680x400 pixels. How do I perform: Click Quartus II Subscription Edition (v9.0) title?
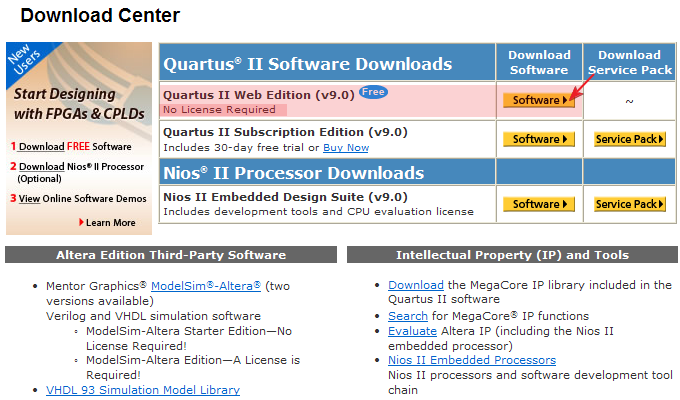tap(285, 132)
